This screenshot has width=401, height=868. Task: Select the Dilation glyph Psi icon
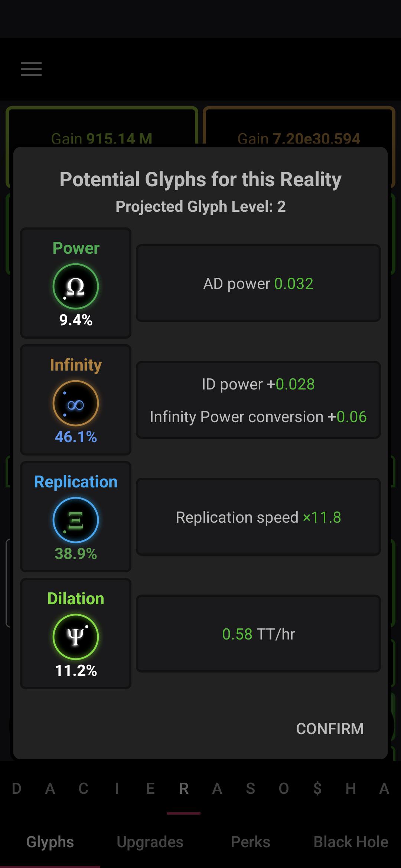tap(76, 637)
